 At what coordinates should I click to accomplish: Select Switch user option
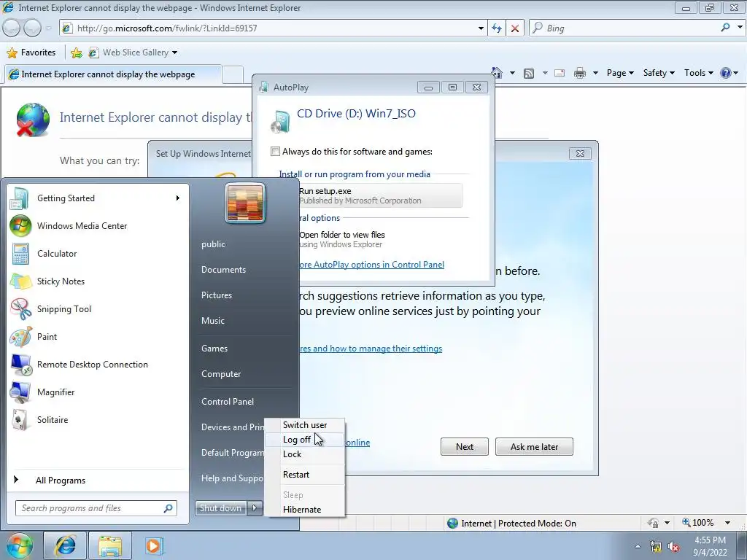coord(304,425)
